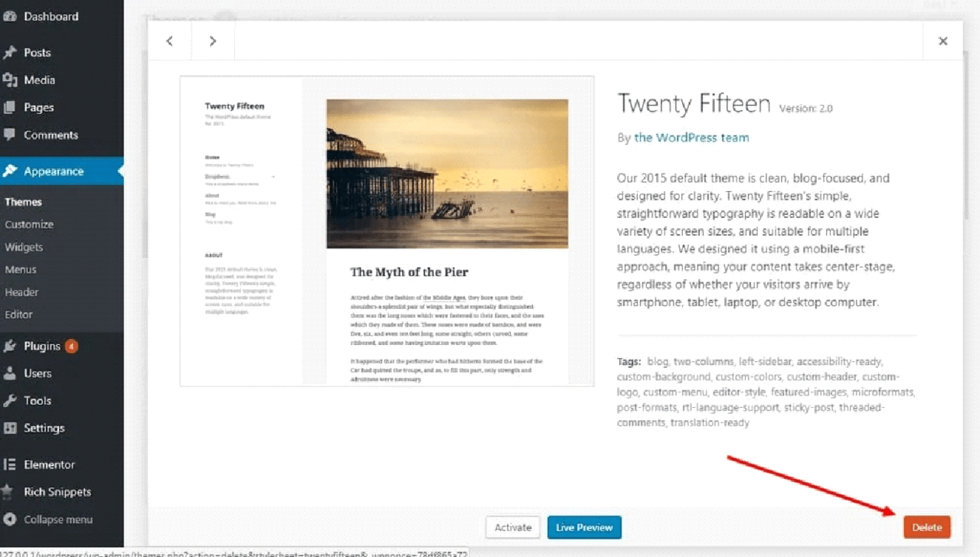Click the Twenty Fifteen theme title
The width and height of the screenshot is (980, 557).
tap(694, 103)
